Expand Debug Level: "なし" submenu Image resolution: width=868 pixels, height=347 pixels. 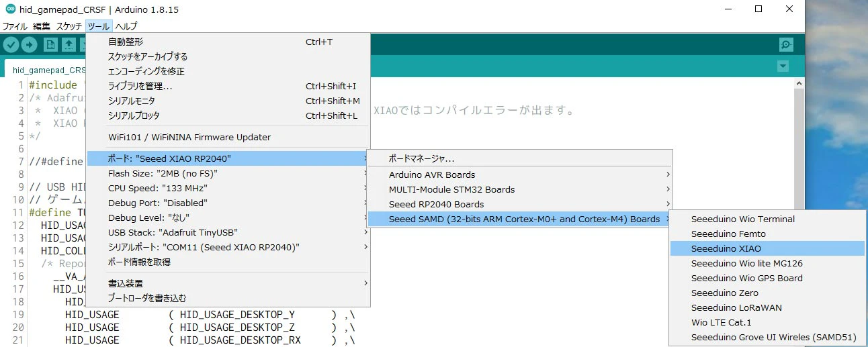coord(228,217)
